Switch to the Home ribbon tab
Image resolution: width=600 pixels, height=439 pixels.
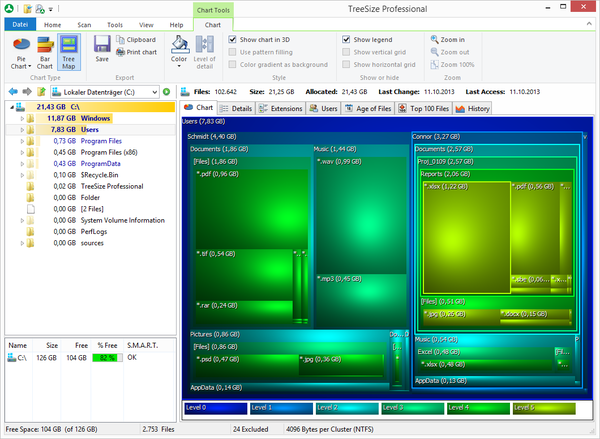click(52, 25)
